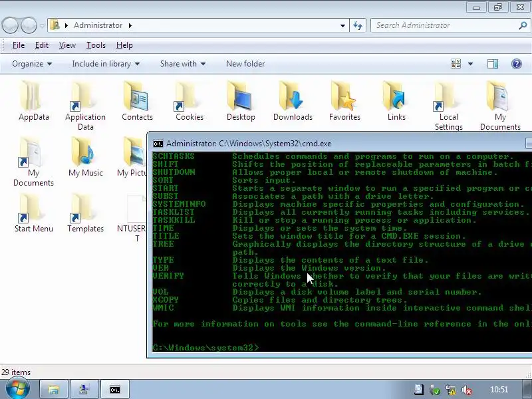Click the cmd.exe window title text
The image size is (532, 399).
[249, 144]
